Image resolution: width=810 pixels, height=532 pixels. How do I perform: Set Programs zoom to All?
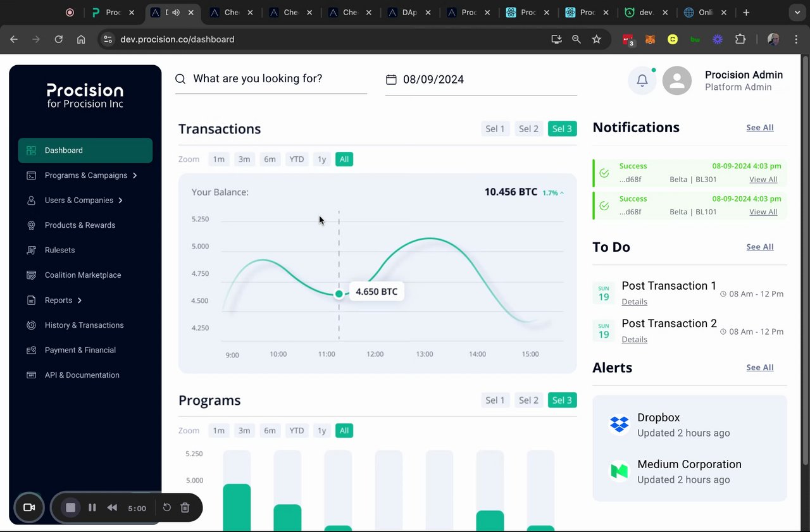344,431
